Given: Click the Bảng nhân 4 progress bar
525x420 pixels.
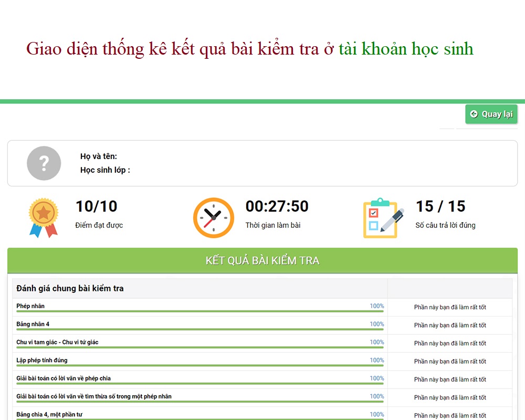Looking at the screenshot, I should click(x=199, y=330).
